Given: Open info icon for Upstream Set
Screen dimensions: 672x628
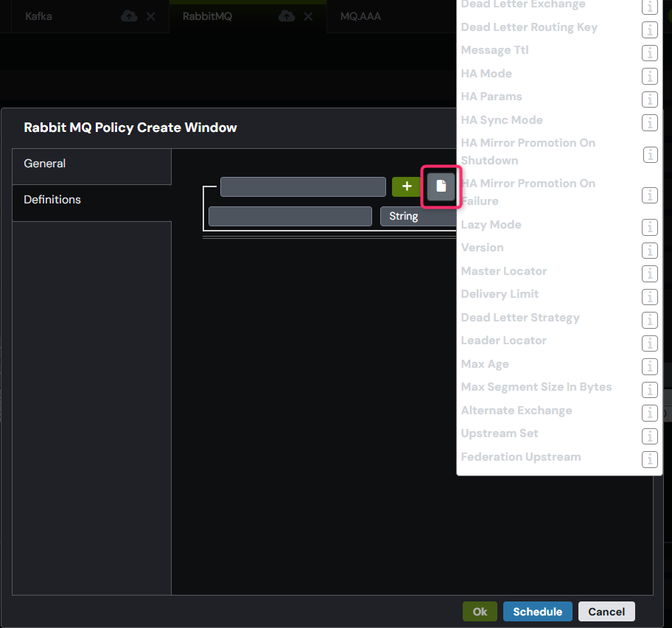Looking at the screenshot, I should point(650,436).
